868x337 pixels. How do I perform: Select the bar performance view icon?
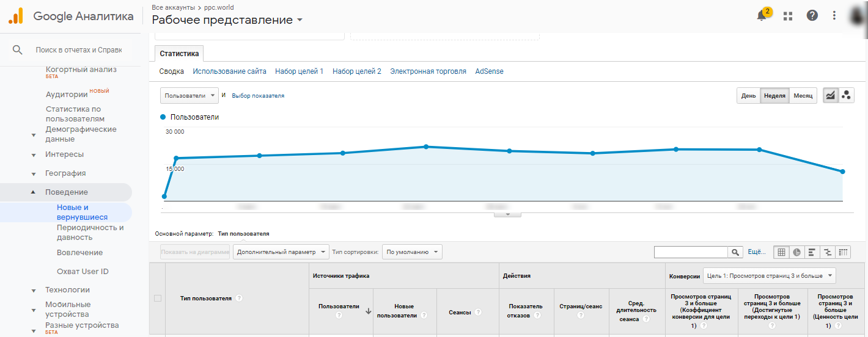point(812,252)
